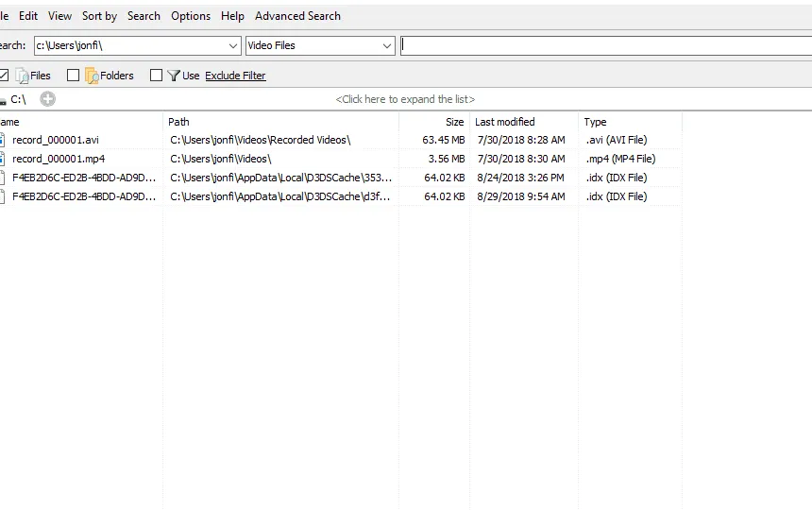Enable the Folders checkbox
The width and height of the screenshot is (812, 510).
pyautogui.click(x=73, y=76)
